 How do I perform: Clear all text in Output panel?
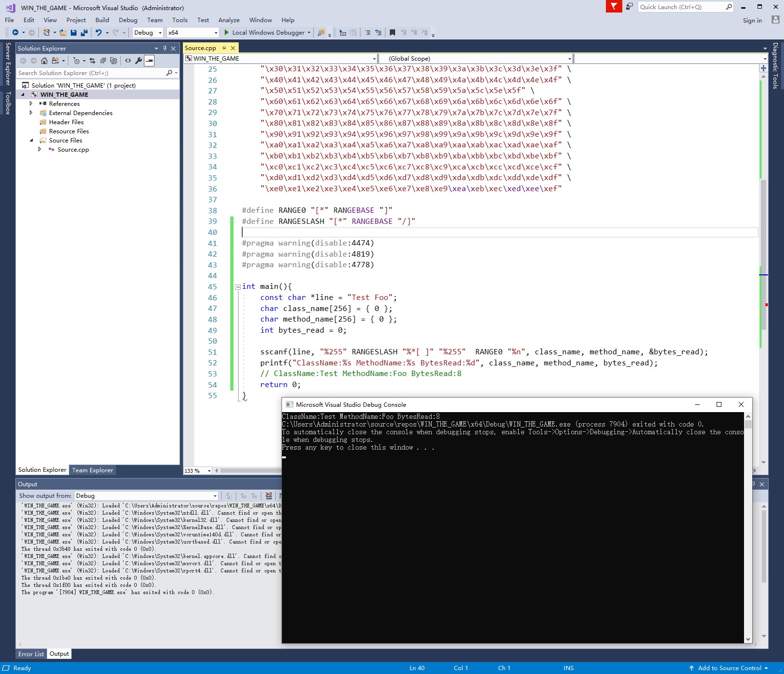tap(269, 496)
